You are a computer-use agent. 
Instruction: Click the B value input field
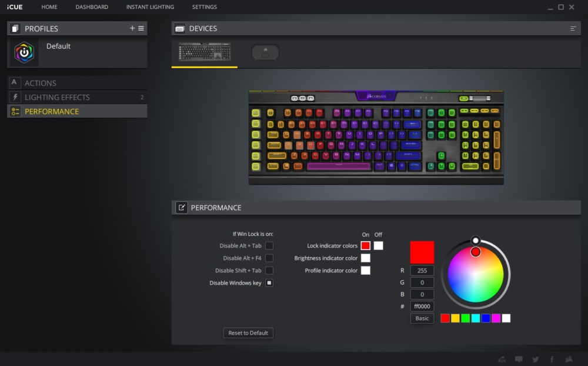pyautogui.click(x=422, y=294)
